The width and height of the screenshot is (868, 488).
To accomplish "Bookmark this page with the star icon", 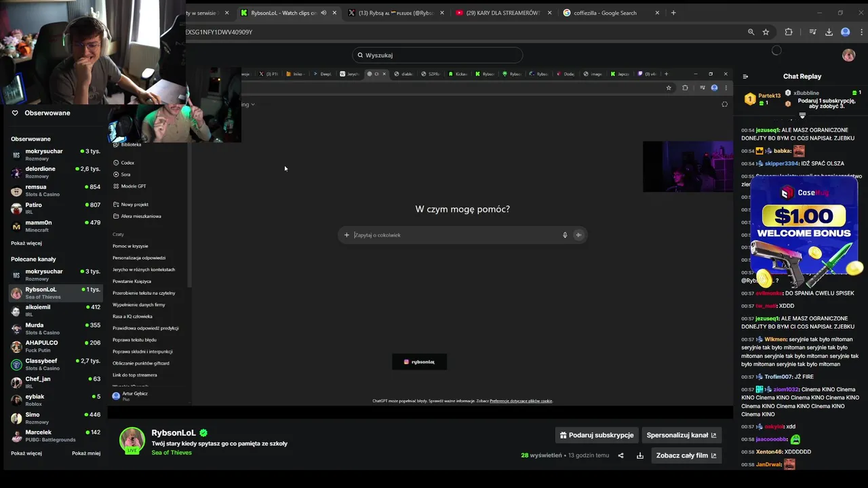I will pos(766,32).
